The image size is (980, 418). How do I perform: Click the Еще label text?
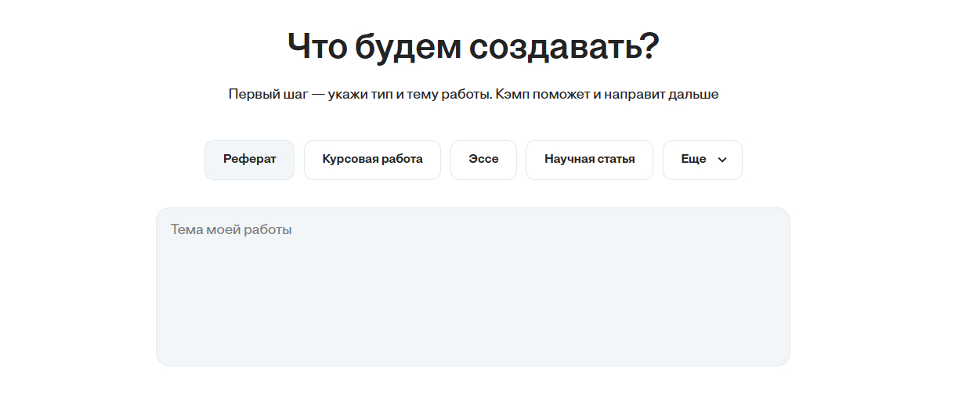point(693,160)
